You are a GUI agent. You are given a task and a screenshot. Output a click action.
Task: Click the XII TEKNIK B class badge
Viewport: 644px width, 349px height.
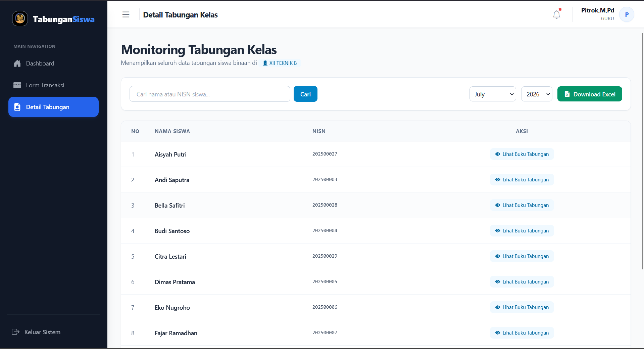[280, 63]
